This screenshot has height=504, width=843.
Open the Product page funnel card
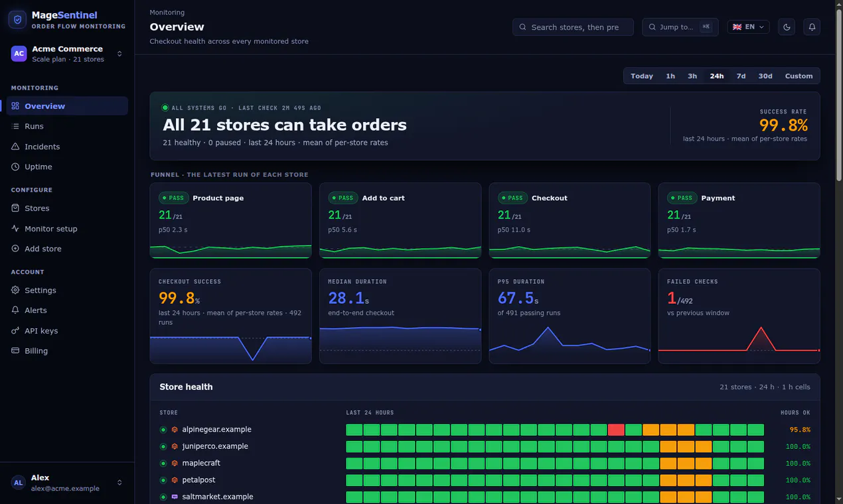(x=230, y=221)
